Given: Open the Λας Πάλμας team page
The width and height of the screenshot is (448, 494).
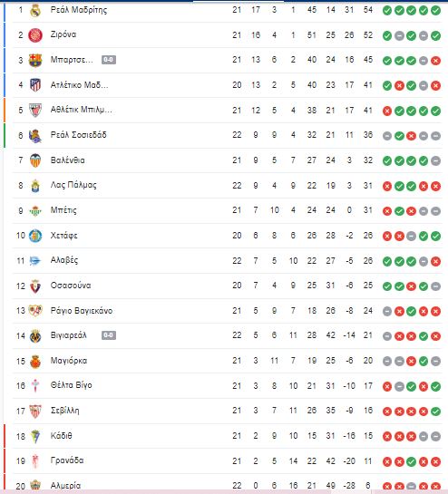Looking at the screenshot, I should point(73,185).
